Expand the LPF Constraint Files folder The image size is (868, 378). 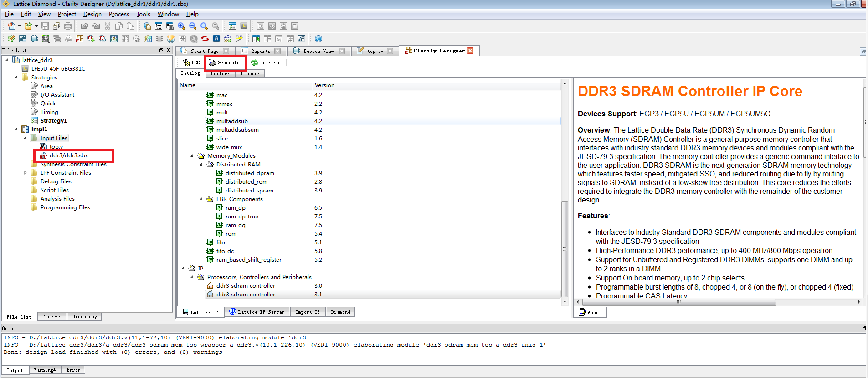click(25, 173)
